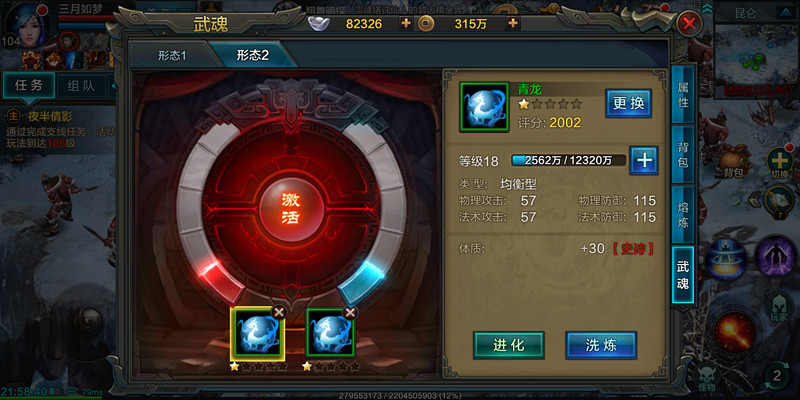Add experience with the blue plus button
The image size is (800, 400).
point(644,160)
